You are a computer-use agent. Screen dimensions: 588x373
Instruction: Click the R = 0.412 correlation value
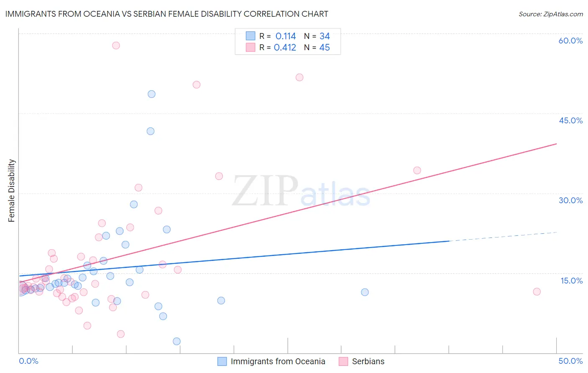(x=278, y=47)
